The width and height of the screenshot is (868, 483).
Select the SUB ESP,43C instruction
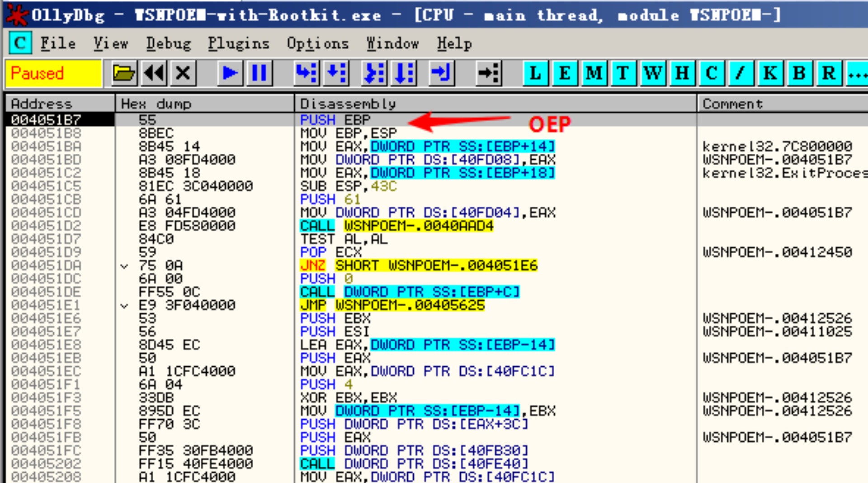point(349,186)
